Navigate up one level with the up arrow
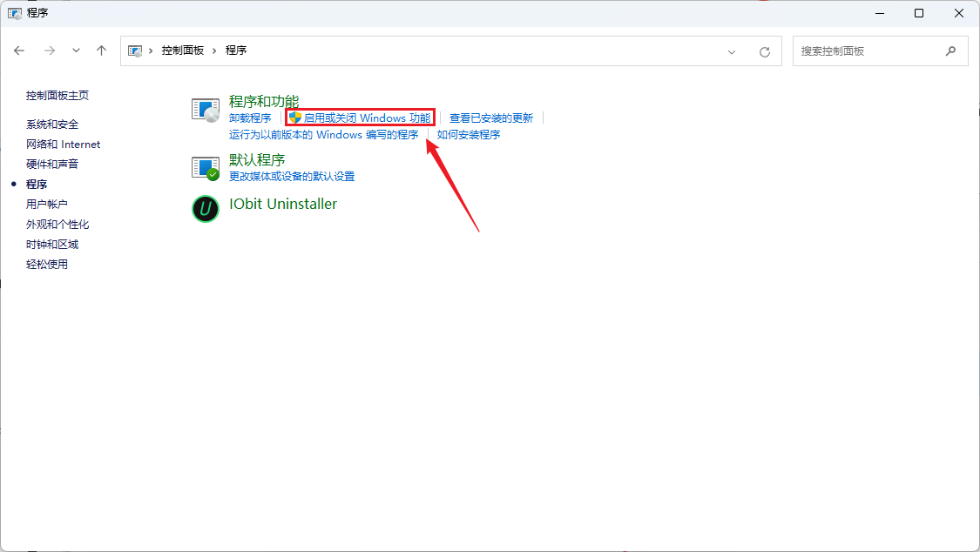Image resolution: width=980 pixels, height=552 pixels. point(101,50)
